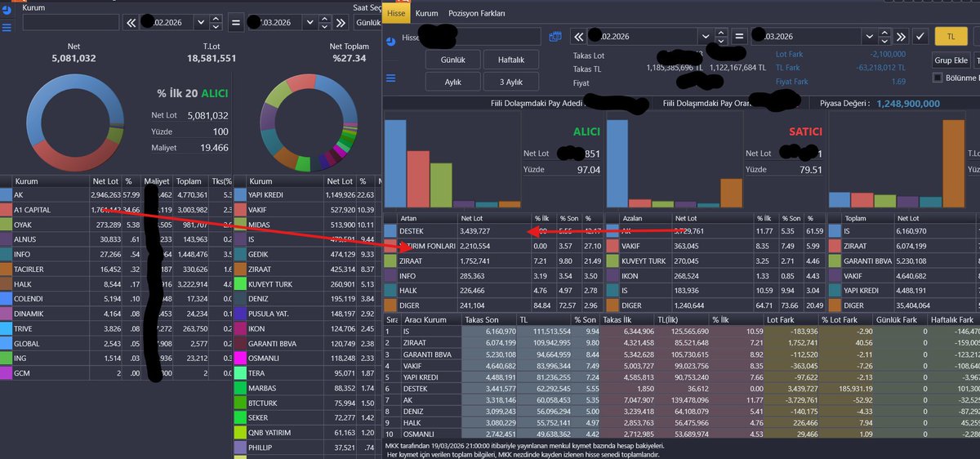Select GARANTI BBVA row in bottom table
Viewport: 980px width, 459px height.
coord(681,355)
